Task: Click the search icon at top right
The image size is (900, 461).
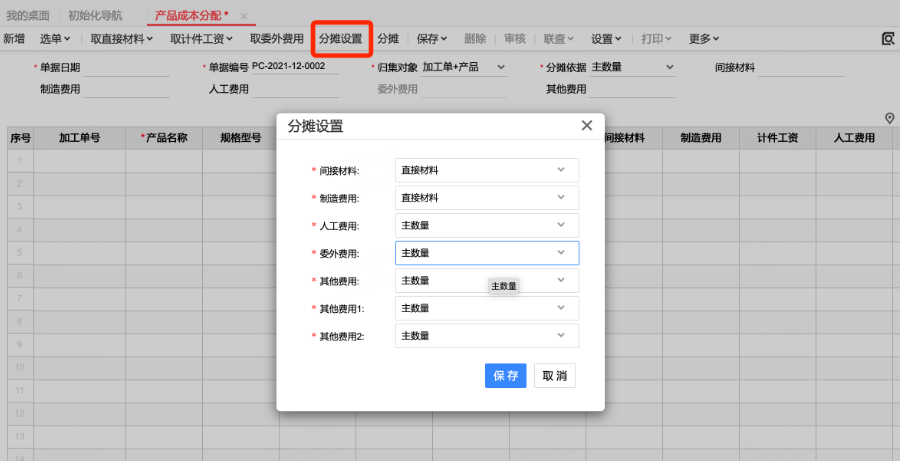Action: (887, 39)
